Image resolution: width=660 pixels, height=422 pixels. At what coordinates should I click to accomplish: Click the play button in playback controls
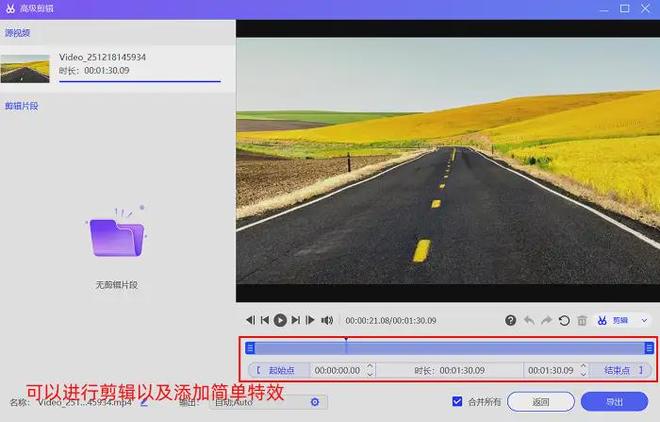(x=281, y=320)
